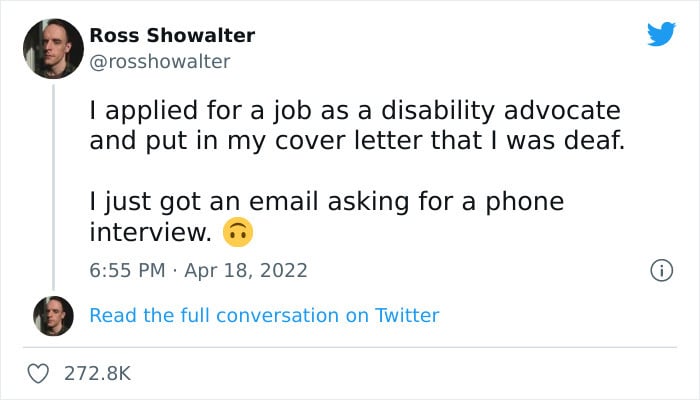Click the tweet line starting "I applied for"

click(355, 111)
